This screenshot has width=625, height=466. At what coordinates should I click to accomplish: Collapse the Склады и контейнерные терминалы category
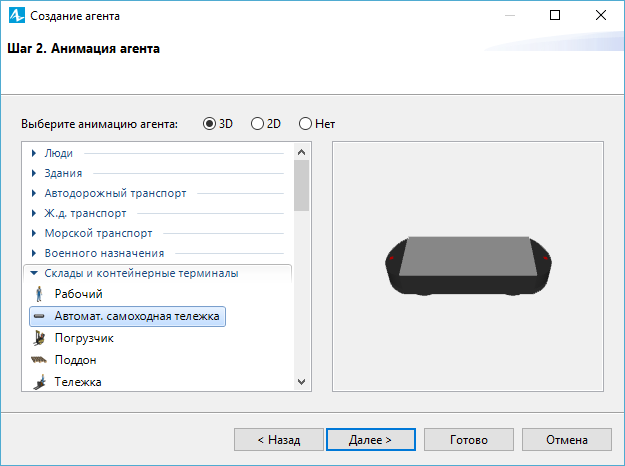(34, 273)
